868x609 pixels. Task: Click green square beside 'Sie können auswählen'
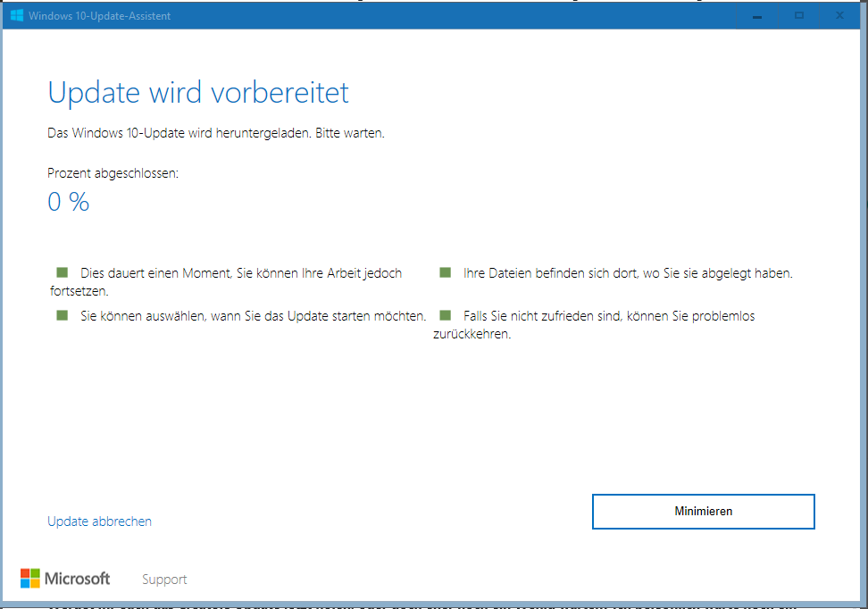click(x=62, y=315)
